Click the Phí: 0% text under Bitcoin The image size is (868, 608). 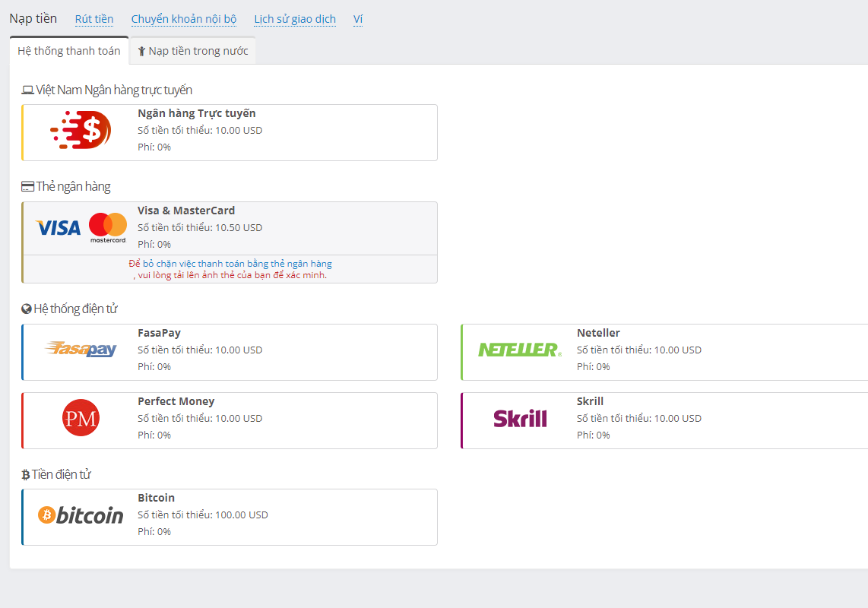(154, 531)
